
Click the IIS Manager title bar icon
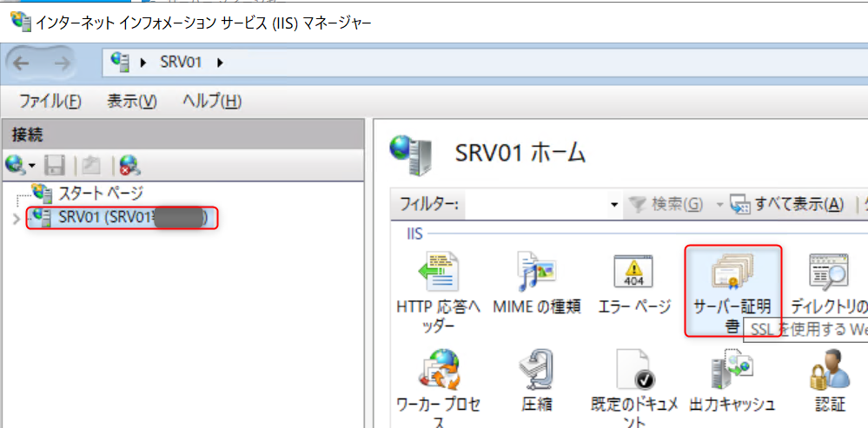coord(21,21)
